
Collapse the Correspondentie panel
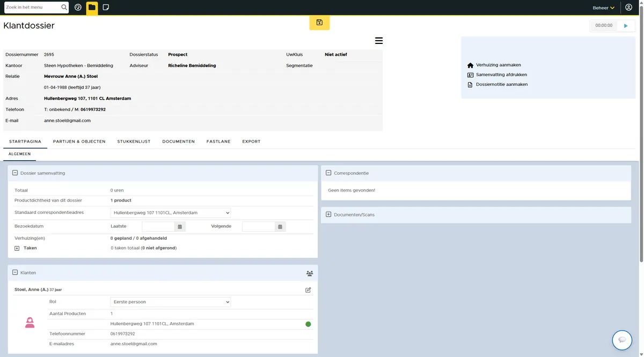pos(328,173)
